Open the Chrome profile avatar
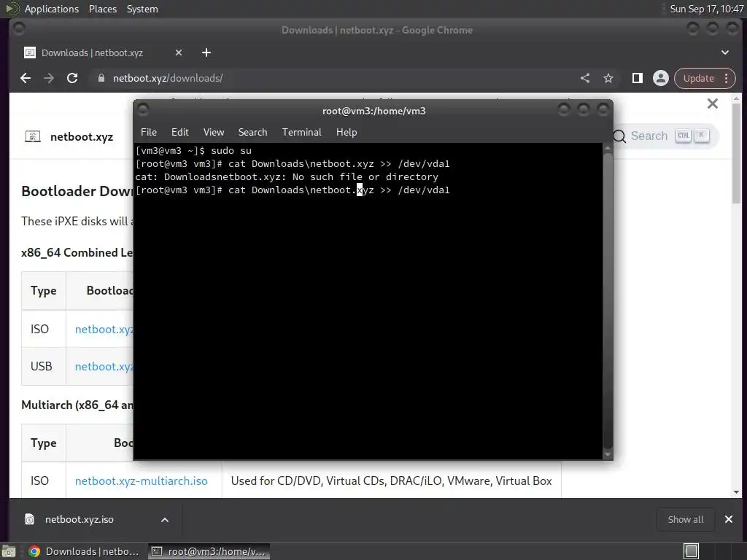The image size is (747, 560). (x=661, y=78)
